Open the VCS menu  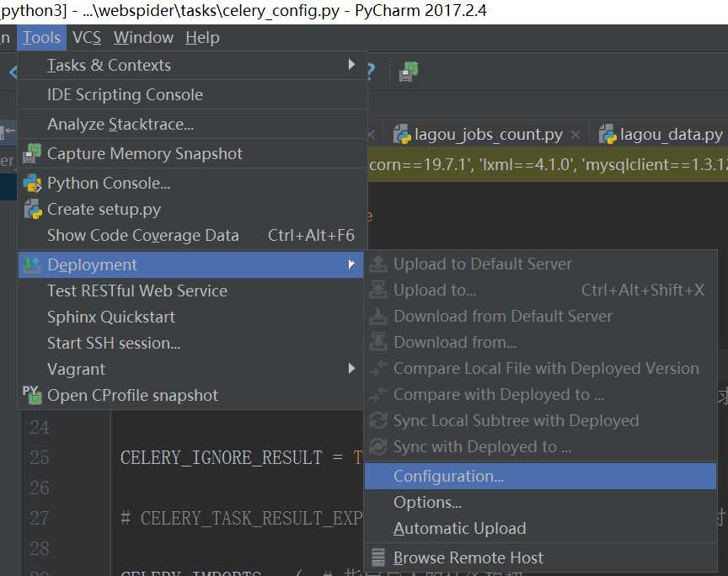[x=86, y=37]
